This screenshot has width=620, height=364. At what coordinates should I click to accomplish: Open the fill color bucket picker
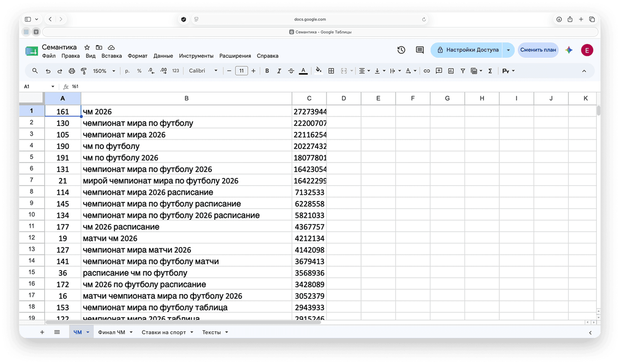coord(318,71)
